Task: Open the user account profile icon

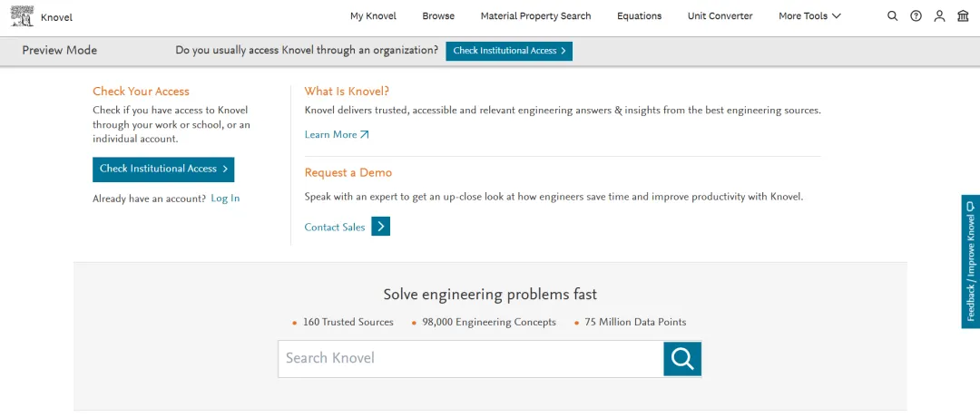Action: tap(939, 16)
